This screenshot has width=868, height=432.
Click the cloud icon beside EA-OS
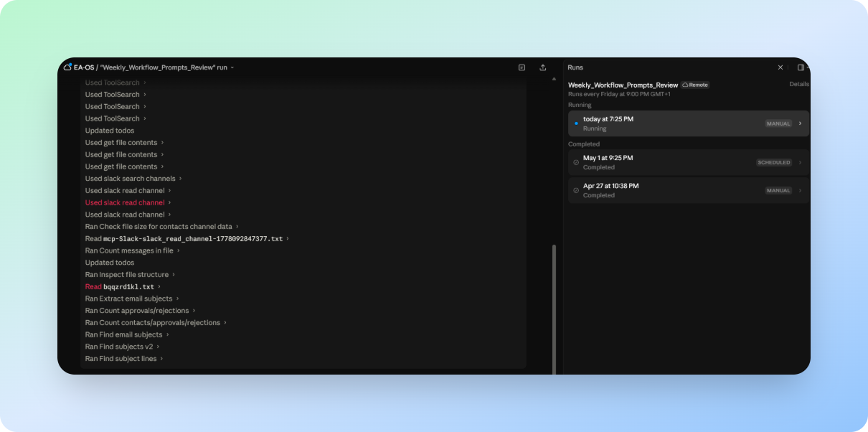[x=67, y=67]
